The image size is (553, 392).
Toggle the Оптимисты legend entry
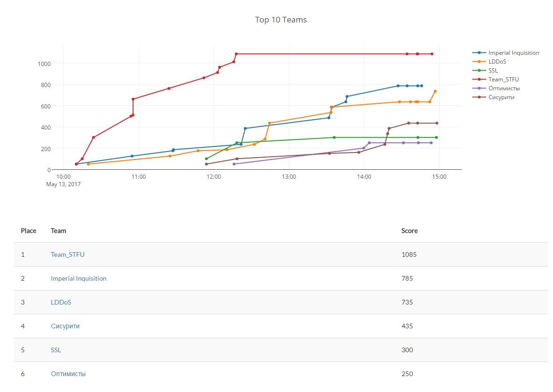coord(496,88)
